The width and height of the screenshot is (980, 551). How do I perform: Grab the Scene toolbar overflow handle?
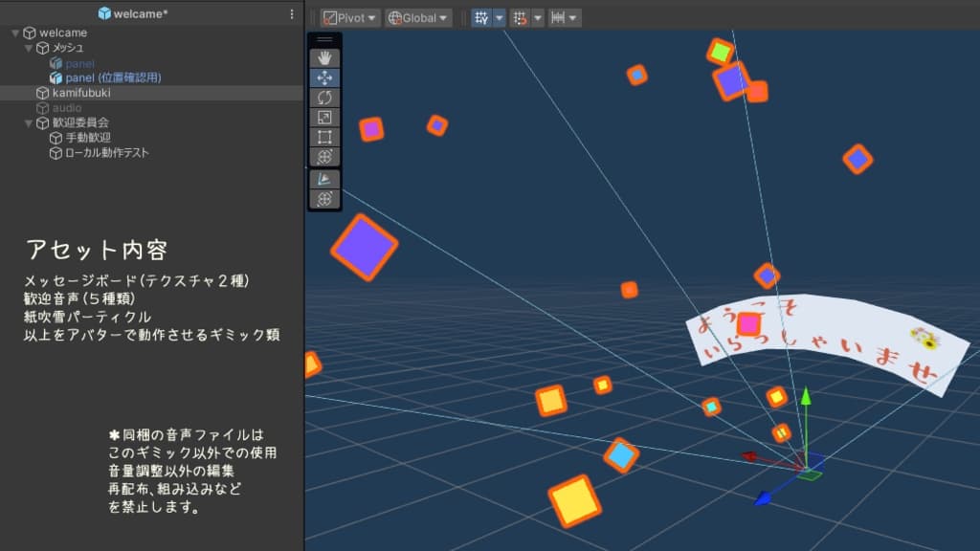point(325,38)
